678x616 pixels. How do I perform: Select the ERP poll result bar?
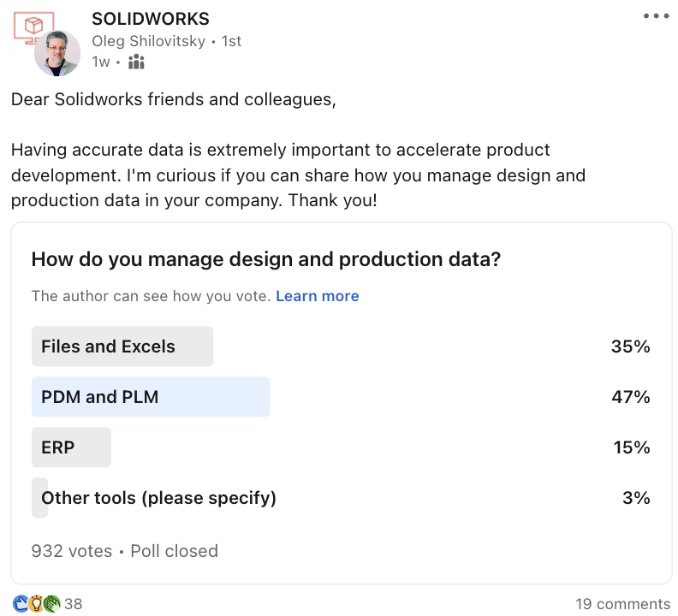point(71,447)
